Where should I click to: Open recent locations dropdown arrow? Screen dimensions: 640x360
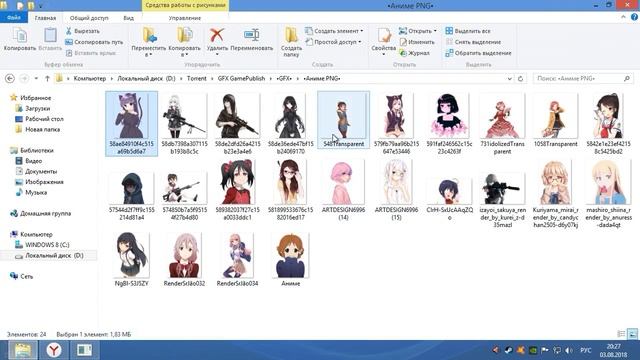coord(36,78)
